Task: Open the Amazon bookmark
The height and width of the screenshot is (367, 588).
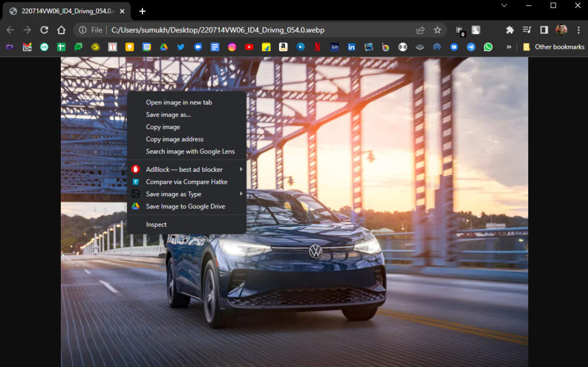Action: [x=283, y=47]
